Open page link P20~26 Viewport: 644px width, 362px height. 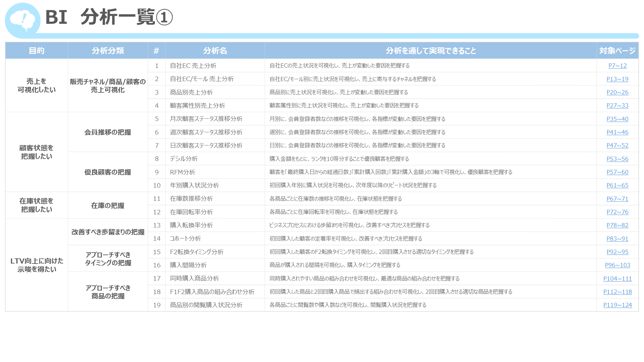pyautogui.click(x=617, y=92)
